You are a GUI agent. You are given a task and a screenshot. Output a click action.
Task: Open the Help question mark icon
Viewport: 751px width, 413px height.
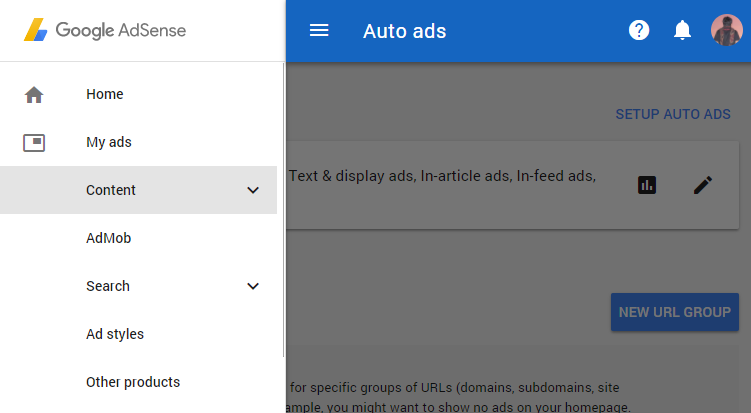point(639,31)
